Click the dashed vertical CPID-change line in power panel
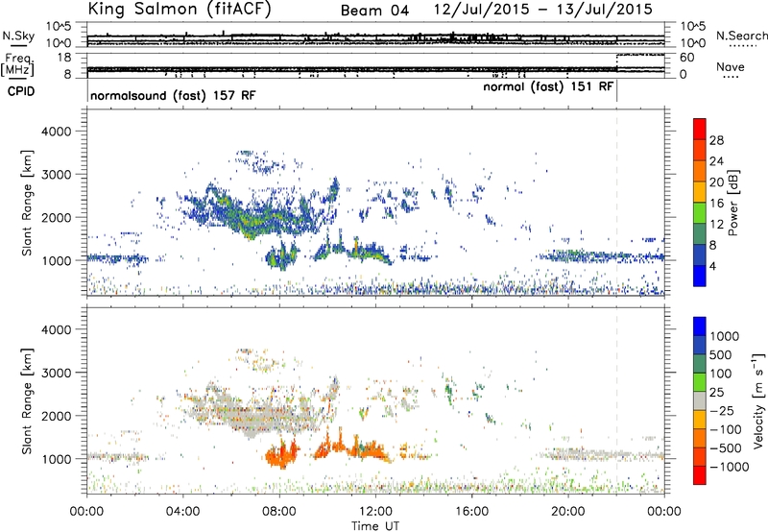 (x=616, y=202)
